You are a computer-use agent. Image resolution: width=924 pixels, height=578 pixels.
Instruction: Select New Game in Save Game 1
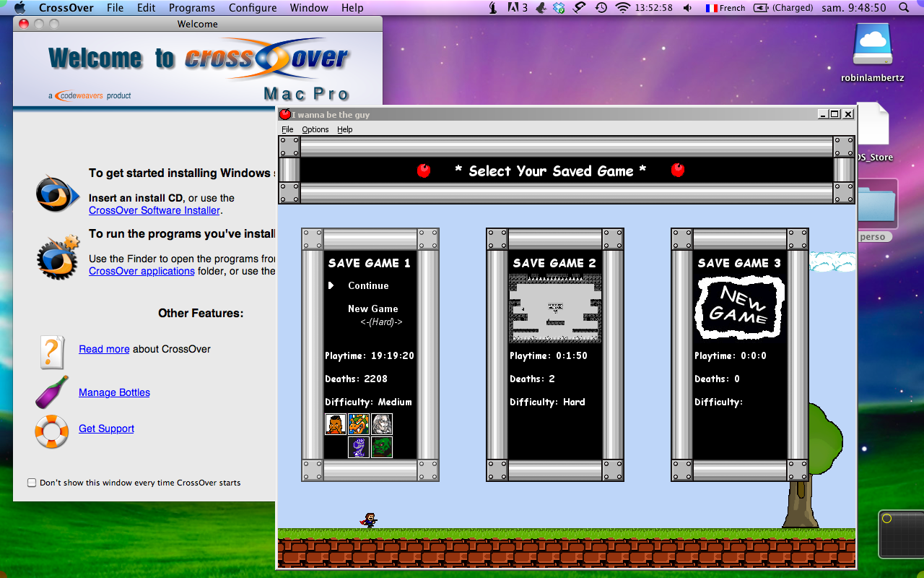tap(372, 309)
